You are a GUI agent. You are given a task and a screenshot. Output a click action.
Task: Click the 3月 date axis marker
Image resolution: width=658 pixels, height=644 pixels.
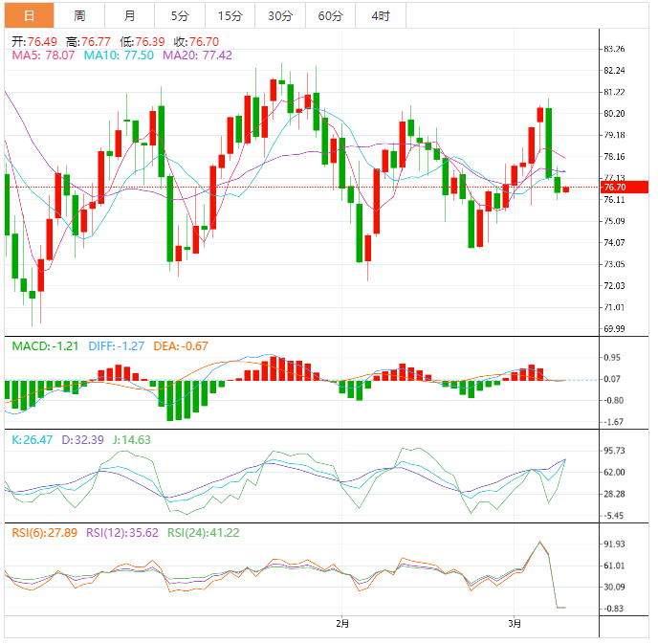click(x=515, y=624)
